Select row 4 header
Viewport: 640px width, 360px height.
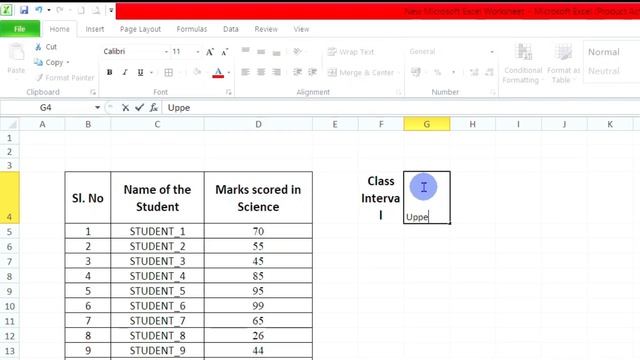click(x=9, y=198)
